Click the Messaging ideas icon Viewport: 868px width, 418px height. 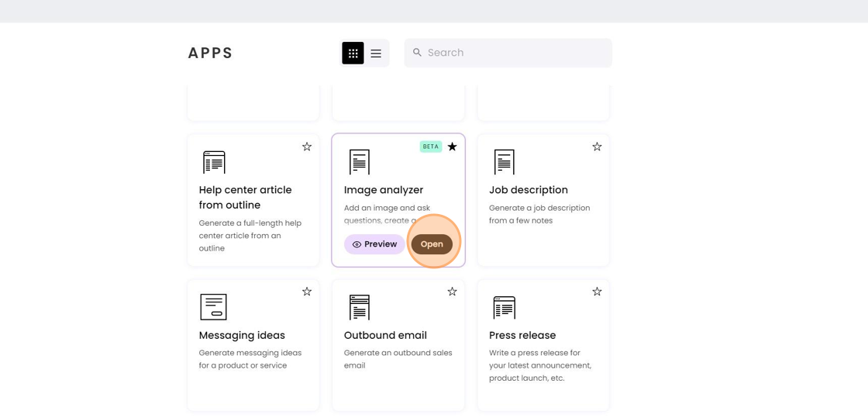213,307
